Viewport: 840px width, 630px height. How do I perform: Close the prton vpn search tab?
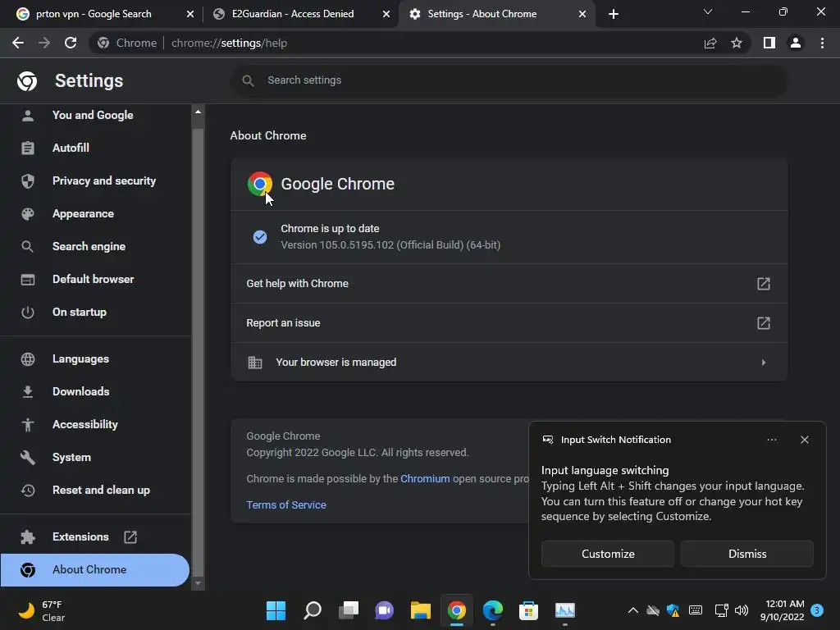coord(190,14)
